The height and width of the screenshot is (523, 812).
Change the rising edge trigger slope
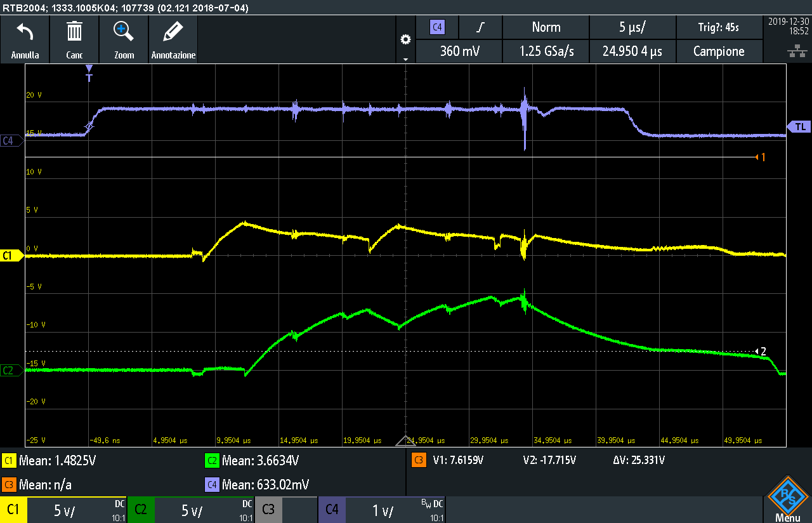pyautogui.click(x=481, y=27)
